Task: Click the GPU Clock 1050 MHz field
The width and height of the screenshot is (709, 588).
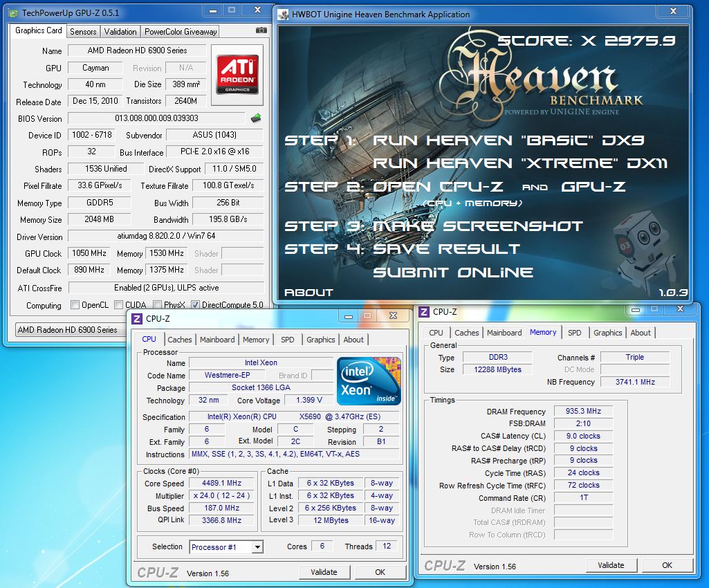Action: [x=89, y=253]
